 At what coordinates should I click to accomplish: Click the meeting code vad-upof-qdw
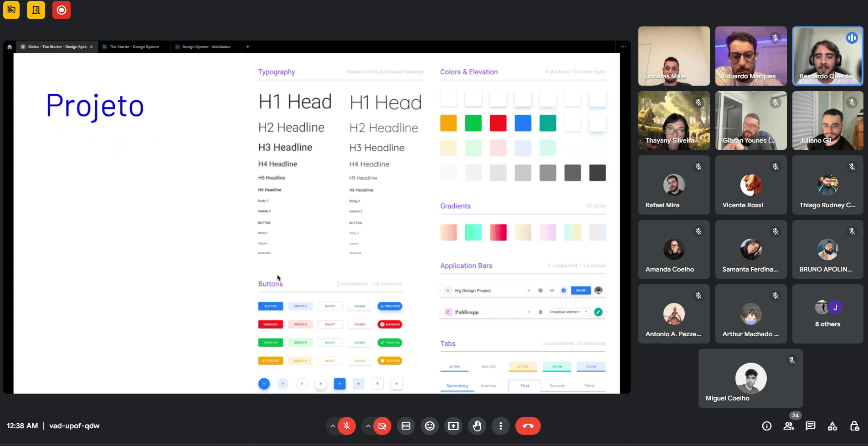(x=74, y=426)
